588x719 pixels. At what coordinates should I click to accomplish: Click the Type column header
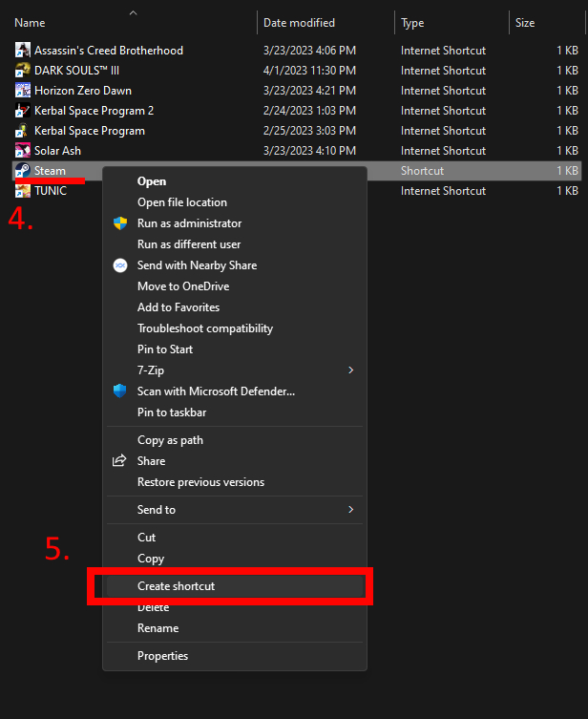click(413, 23)
